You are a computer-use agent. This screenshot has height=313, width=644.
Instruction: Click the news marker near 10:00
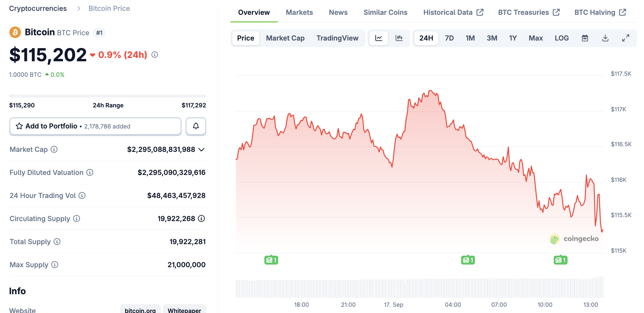[561, 260]
